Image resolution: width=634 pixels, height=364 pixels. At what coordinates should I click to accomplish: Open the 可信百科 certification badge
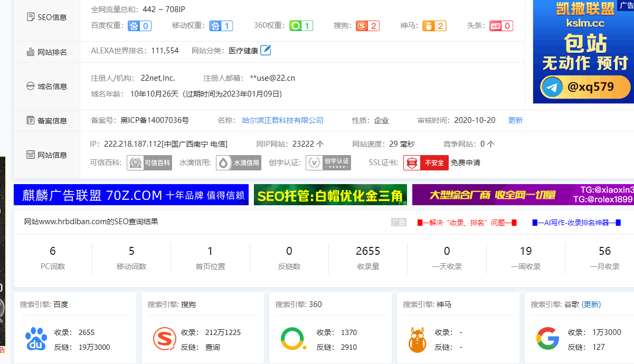coord(149,162)
